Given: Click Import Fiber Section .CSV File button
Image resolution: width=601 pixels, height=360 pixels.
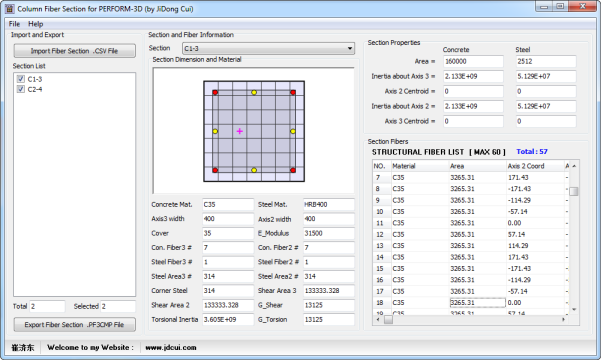Looking at the screenshot, I should (75, 51).
